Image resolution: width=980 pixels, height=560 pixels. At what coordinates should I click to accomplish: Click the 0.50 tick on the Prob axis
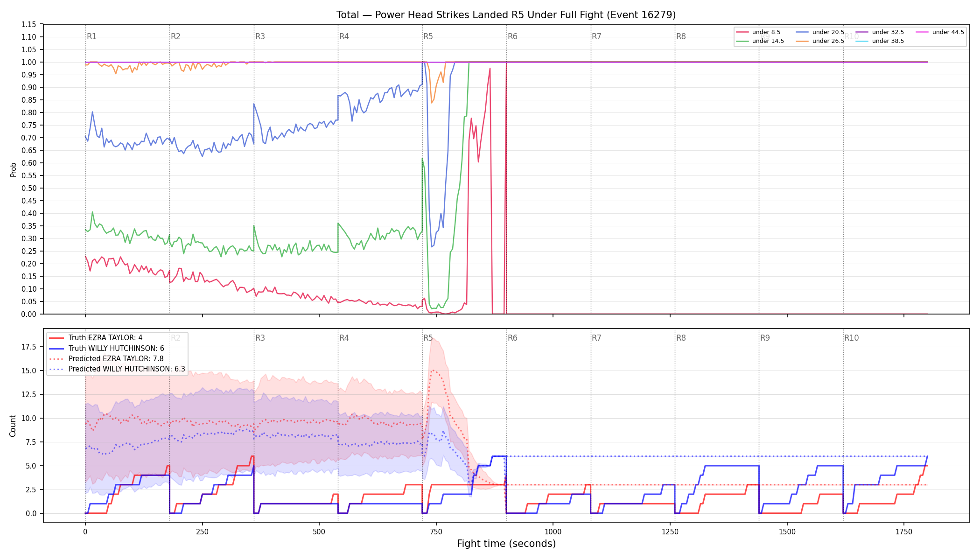[x=29, y=188]
